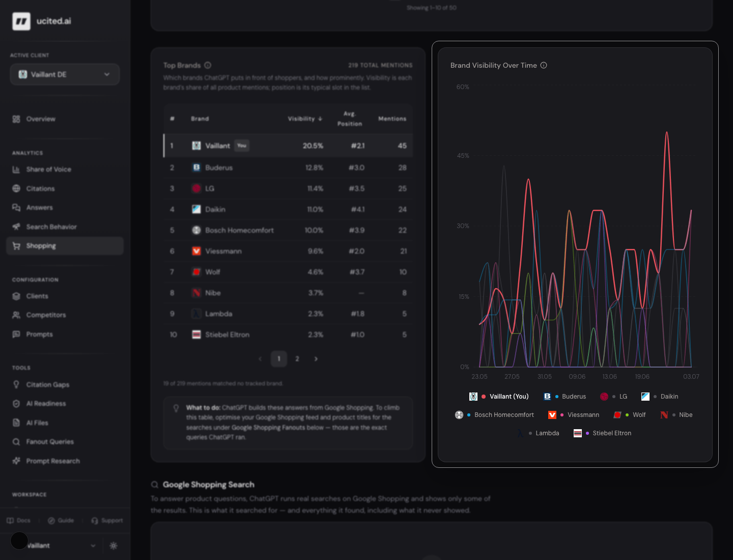The height and width of the screenshot is (560, 733).
Task: Click the 'Showing 1–10 of 50' text
Action: click(432, 8)
